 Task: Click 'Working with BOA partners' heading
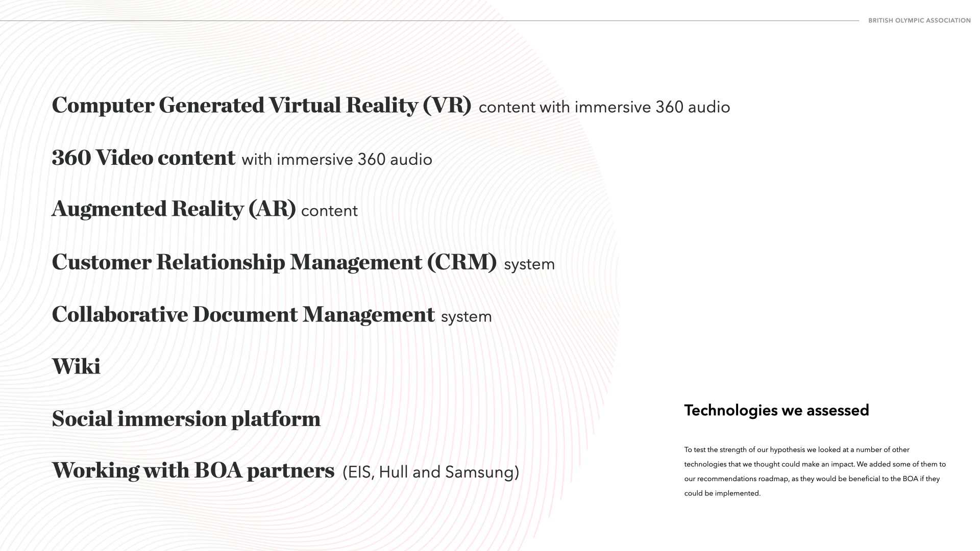(x=193, y=471)
